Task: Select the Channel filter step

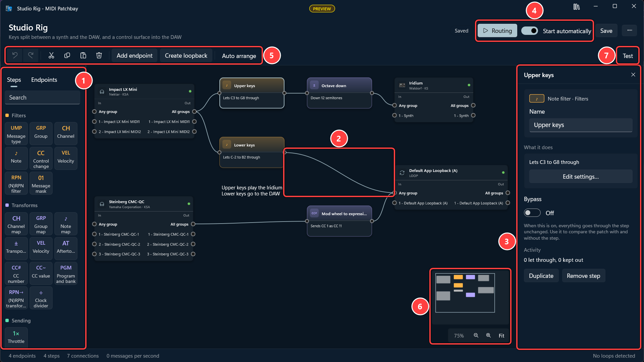Action: point(66,134)
